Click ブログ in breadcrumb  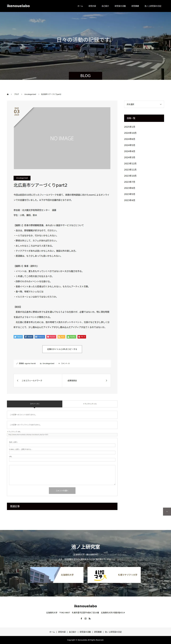click(17, 94)
